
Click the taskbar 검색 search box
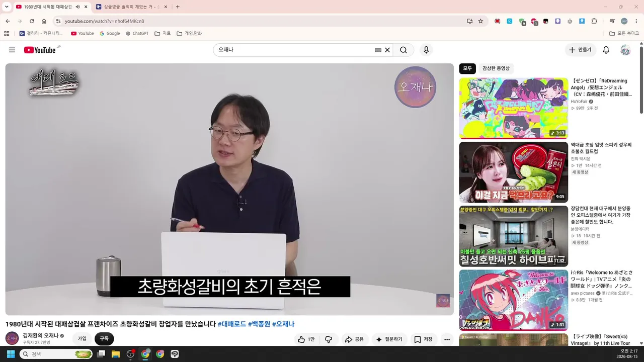56,354
